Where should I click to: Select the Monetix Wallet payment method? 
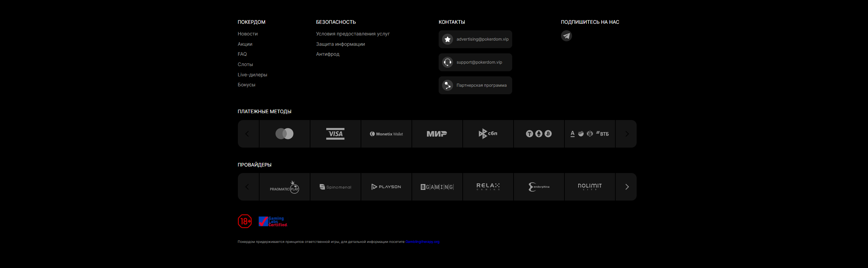pos(386,134)
